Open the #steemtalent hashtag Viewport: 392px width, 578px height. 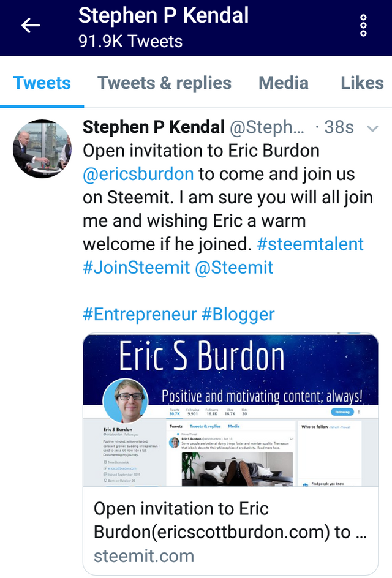[310, 244]
